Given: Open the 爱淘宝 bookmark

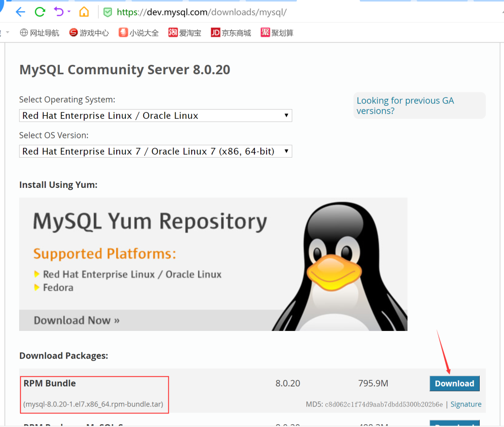Looking at the screenshot, I should (x=185, y=33).
